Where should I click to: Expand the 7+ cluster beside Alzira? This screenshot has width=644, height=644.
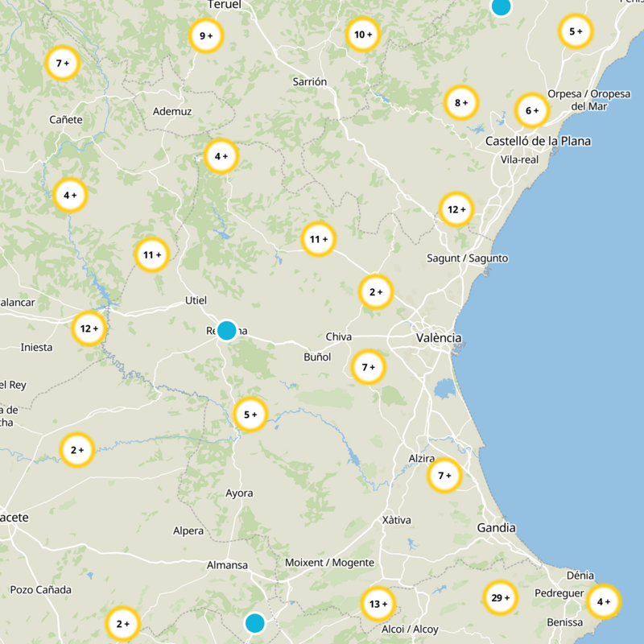(445, 476)
